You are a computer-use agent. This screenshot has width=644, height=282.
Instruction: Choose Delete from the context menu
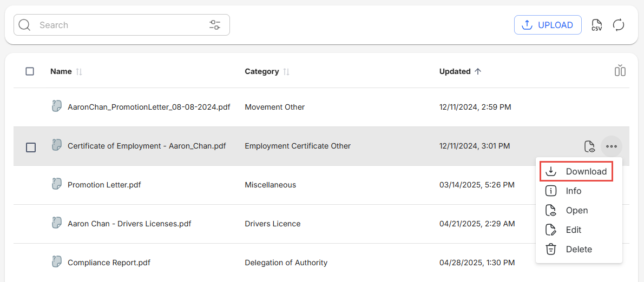pos(579,249)
